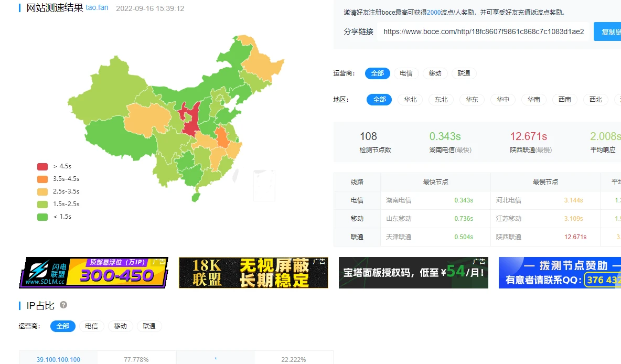Screen dimensions: 621x364
Task: Toggle the green <1.5s legend marker
Action: click(x=42, y=217)
